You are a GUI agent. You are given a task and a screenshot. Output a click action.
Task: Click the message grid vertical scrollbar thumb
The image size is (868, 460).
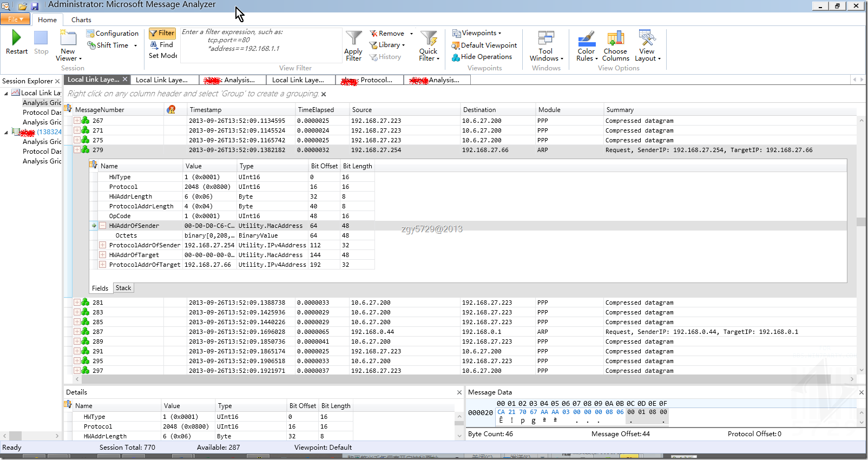[x=861, y=222]
